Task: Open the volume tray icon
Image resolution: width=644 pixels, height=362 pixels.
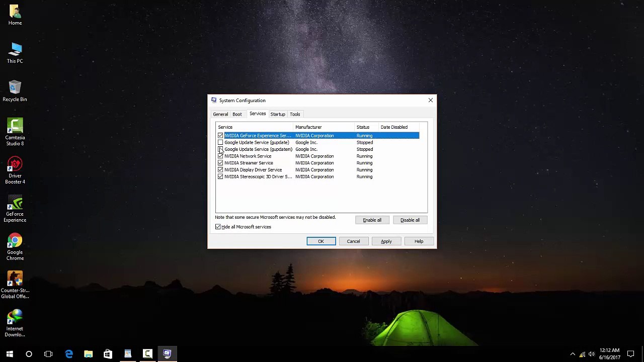Action: tap(591, 354)
